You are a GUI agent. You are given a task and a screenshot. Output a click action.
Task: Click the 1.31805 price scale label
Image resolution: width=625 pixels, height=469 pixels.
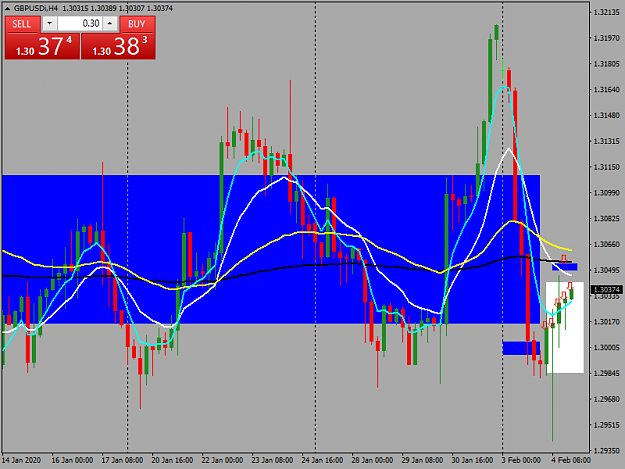tap(607, 64)
